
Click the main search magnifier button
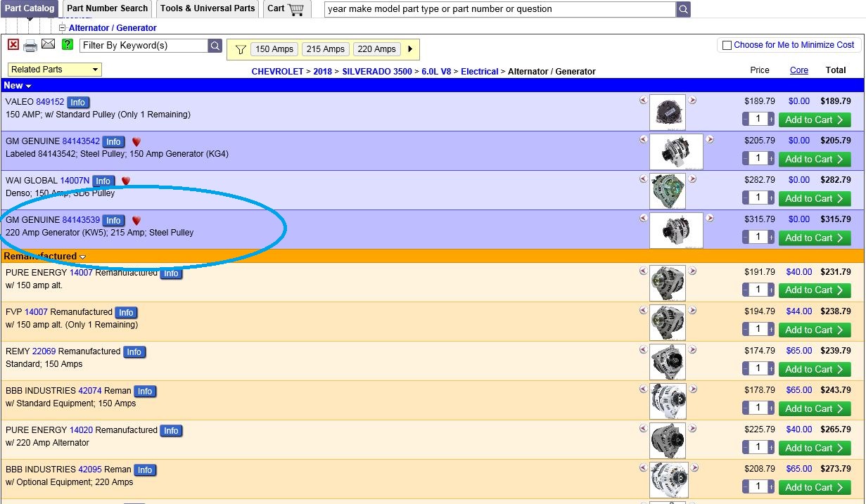(683, 9)
